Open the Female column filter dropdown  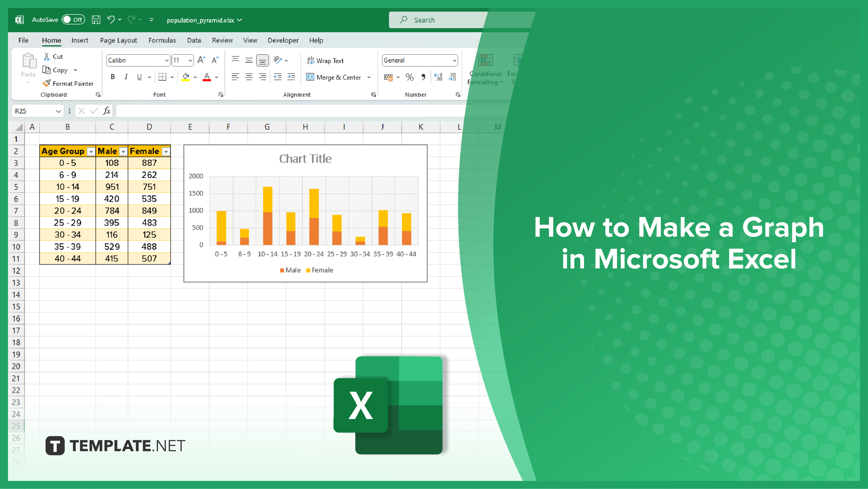pyautogui.click(x=166, y=152)
